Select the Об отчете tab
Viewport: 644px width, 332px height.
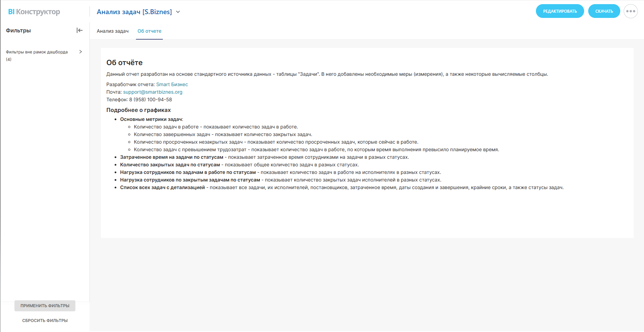tap(149, 31)
